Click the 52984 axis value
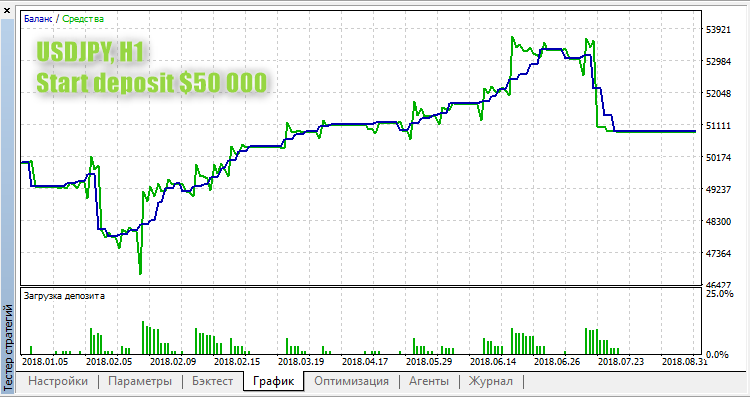 718,62
